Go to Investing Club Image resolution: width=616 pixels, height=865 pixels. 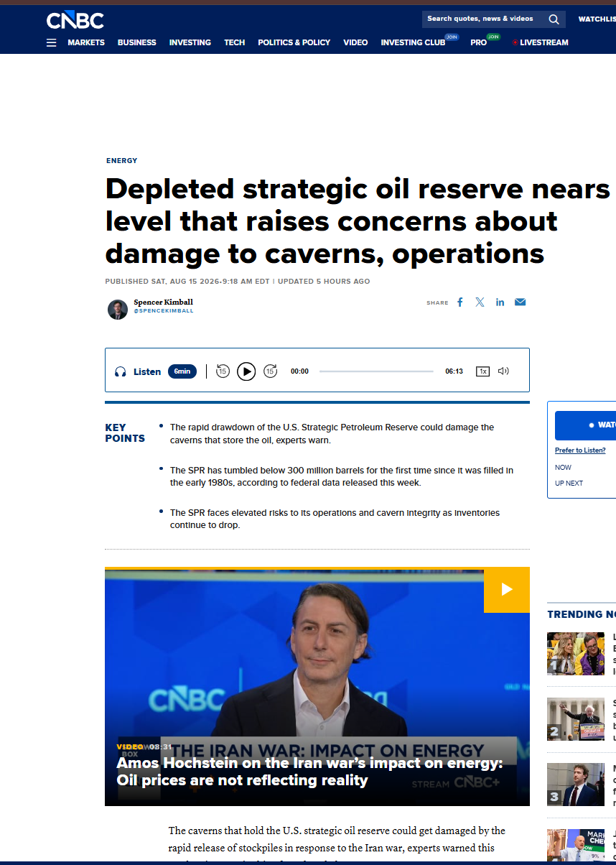(413, 42)
